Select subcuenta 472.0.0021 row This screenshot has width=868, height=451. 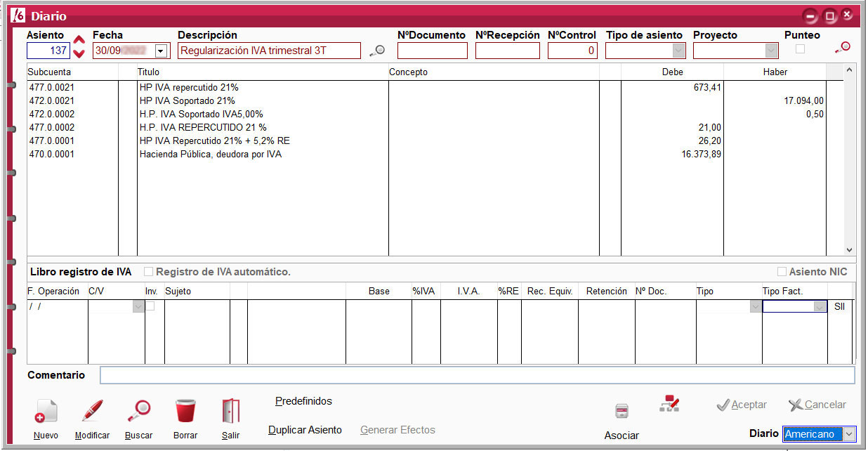[426, 101]
